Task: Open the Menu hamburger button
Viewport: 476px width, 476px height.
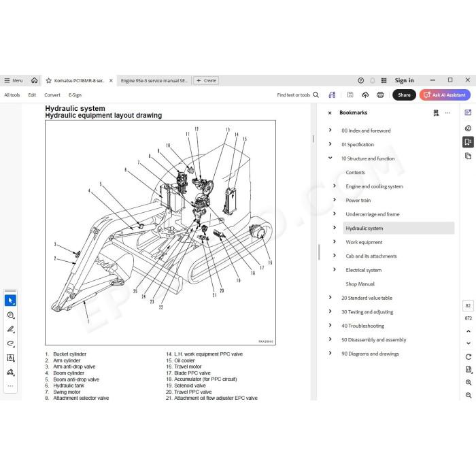Action: coord(14,80)
